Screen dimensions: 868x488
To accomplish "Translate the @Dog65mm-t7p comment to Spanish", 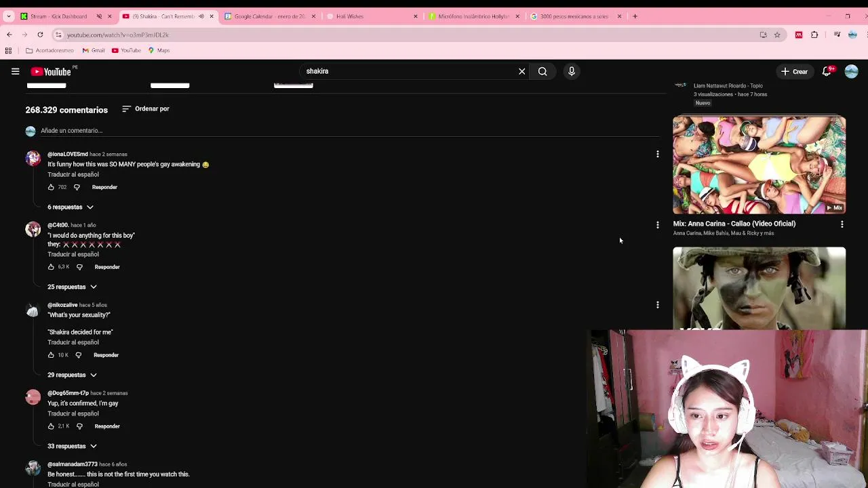I will pyautogui.click(x=73, y=414).
